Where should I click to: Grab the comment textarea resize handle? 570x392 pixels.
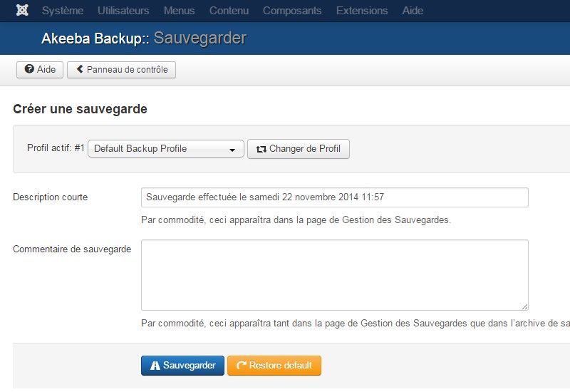click(x=524, y=307)
